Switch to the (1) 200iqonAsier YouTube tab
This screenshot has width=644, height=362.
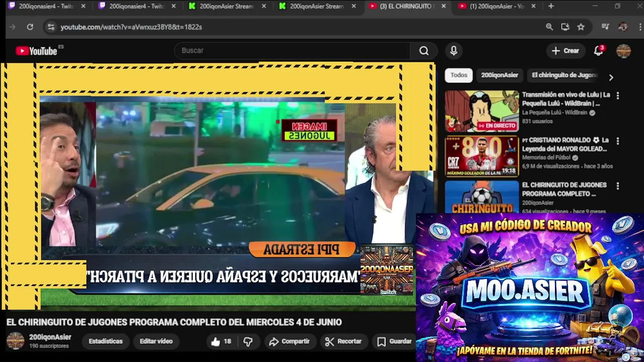(497, 7)
